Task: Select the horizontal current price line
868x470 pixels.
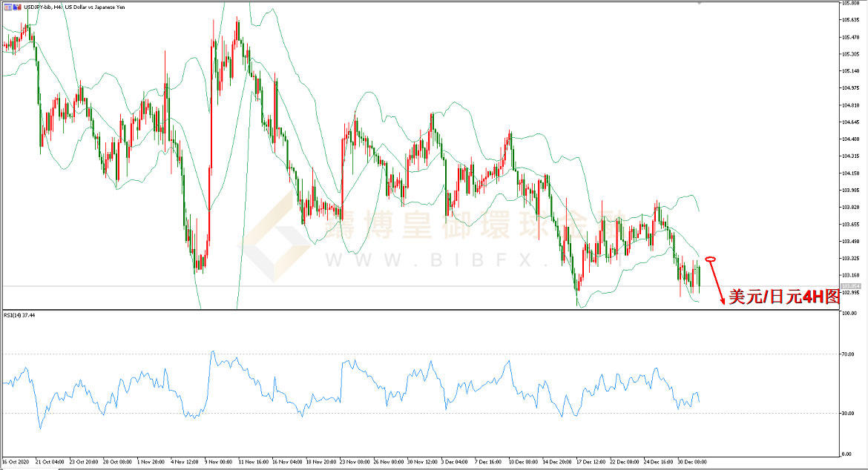Action: [421, 286]
